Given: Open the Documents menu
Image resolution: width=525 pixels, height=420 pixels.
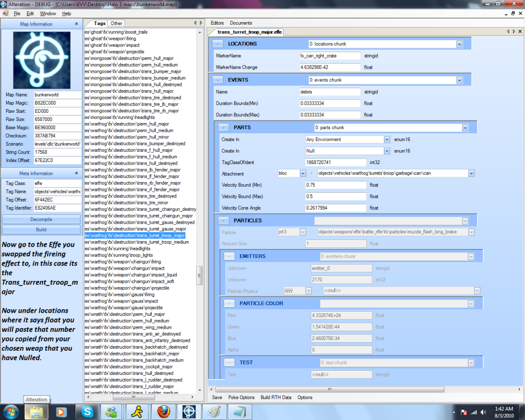Looking at the screenshot, I should 241,23.
